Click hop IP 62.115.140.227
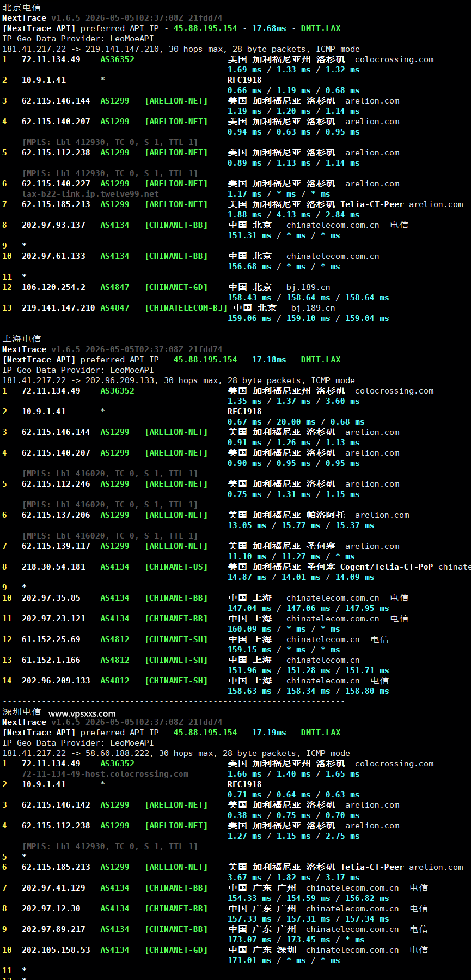The width and height of the screenshot is (471, 980). click(56, 184)
